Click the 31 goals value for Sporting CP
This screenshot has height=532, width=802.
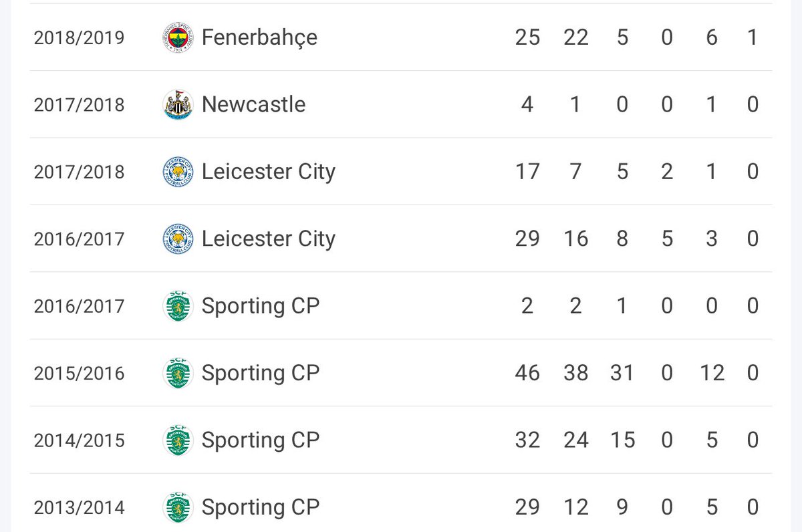coord(622,374)
